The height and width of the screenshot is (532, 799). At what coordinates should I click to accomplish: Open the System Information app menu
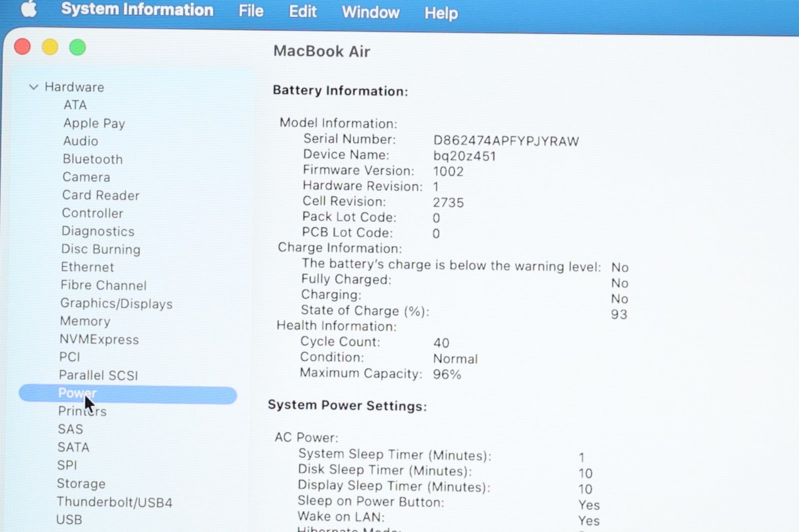pos(137,9)
